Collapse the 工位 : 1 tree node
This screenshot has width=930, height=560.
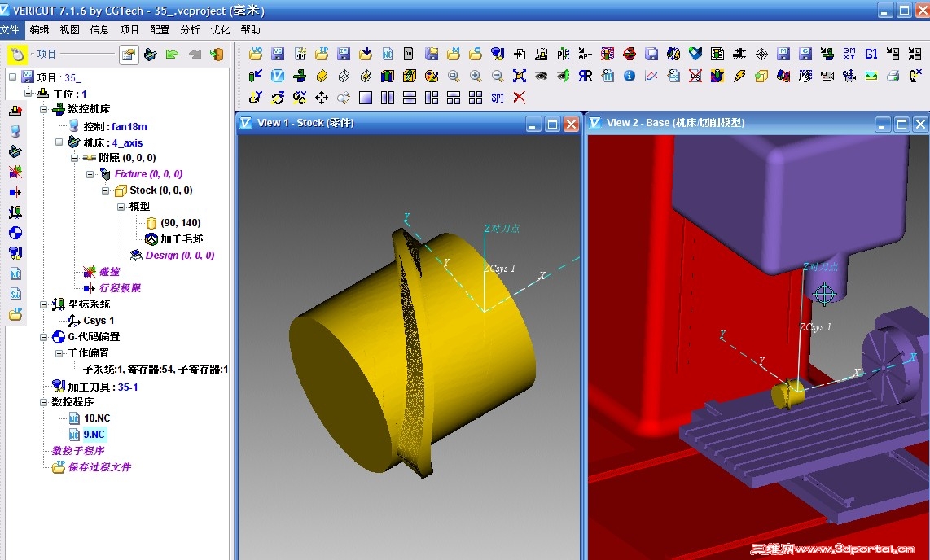tap(28, 94)
